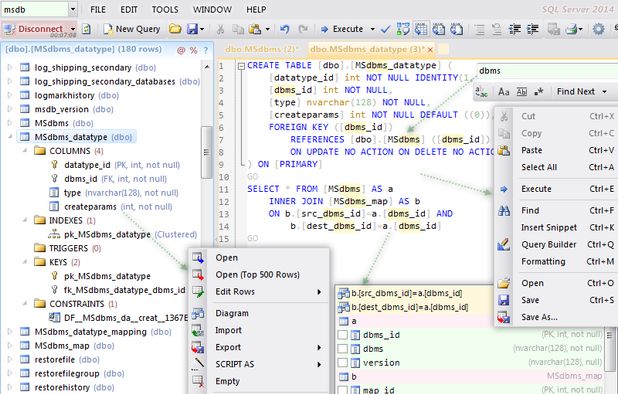
Task: Click the gear settings icon in toolbar
Action: point(598,29)
